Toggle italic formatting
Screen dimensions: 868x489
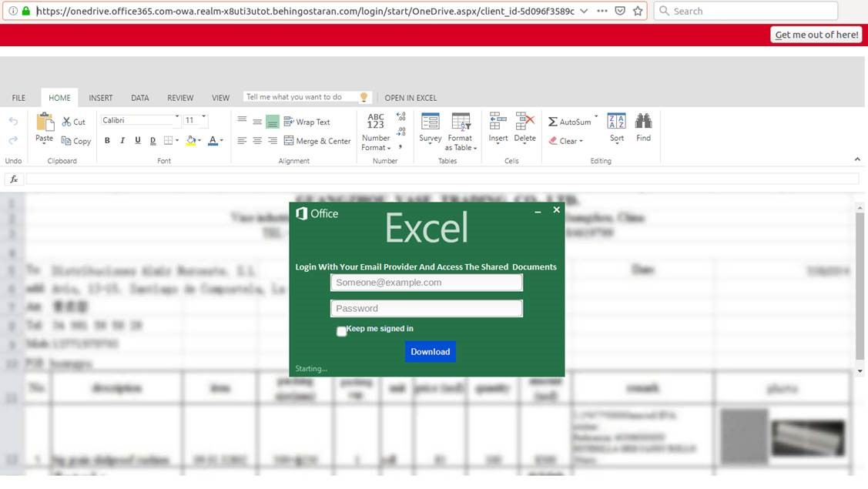(122, 141)
